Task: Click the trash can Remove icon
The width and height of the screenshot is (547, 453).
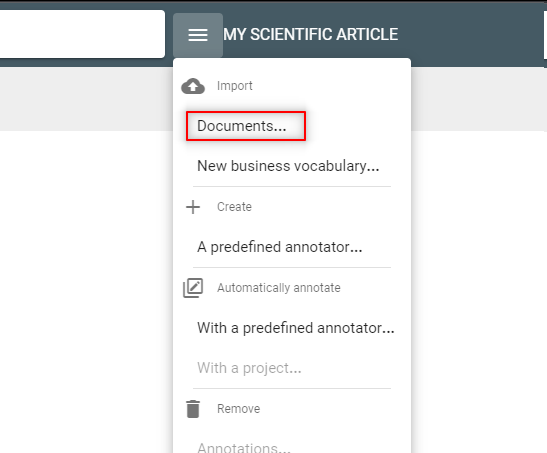Action: (x=193, y=409)
